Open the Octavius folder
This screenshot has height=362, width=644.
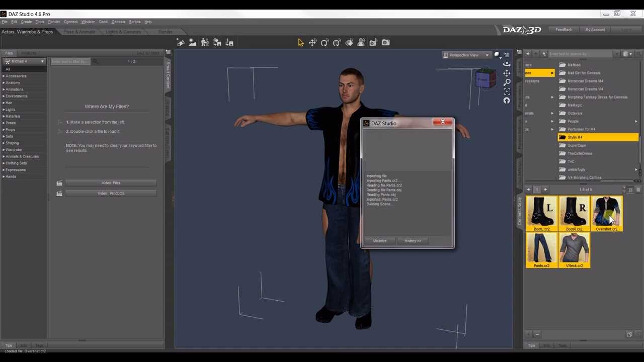pyautogui.click(x=574, y=113)
